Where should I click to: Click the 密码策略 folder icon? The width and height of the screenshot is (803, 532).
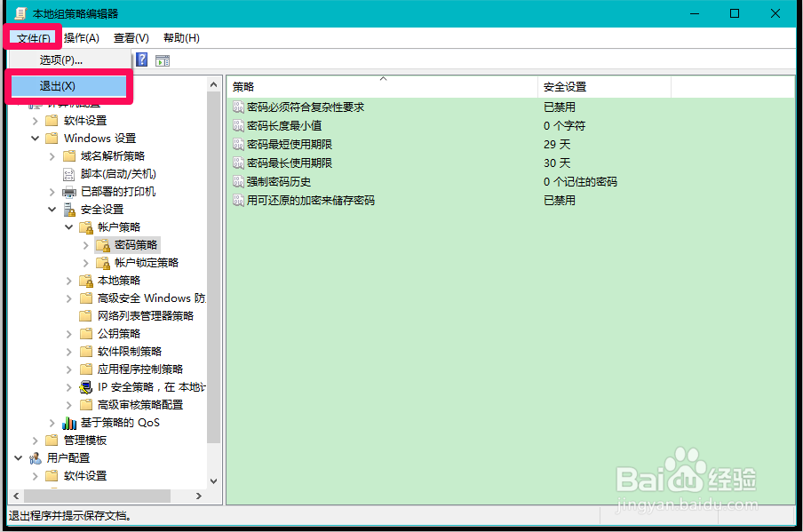[x=104, y=244]
